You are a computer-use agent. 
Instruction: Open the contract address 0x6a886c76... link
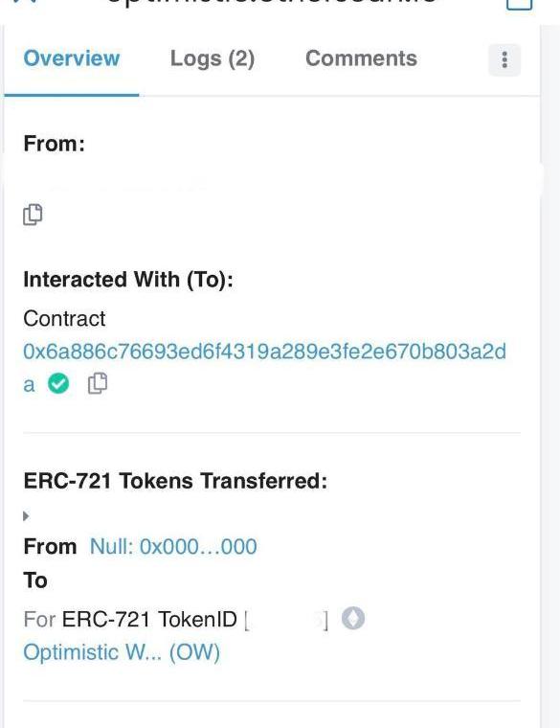[264, 352]
